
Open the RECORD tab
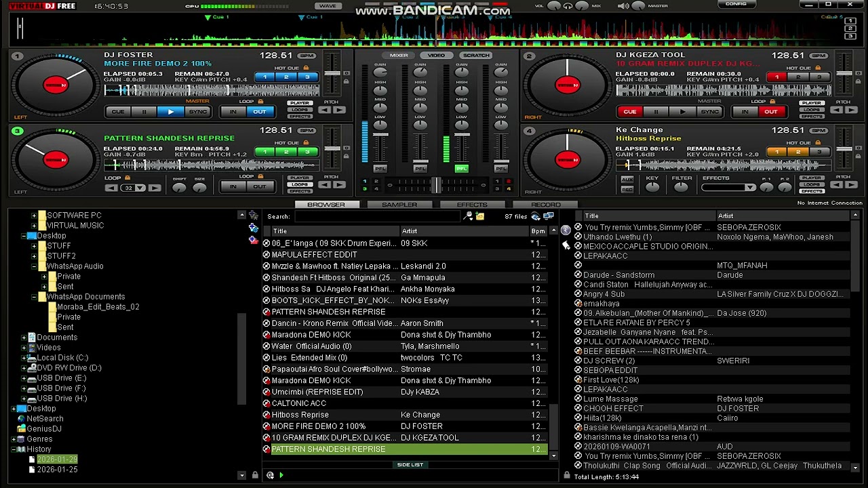[x=546, y=205]
